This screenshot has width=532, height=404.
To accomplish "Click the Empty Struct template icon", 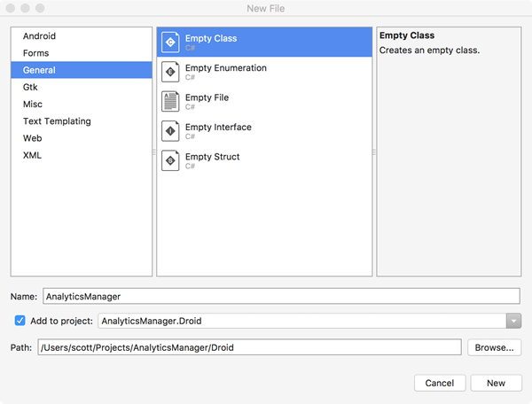I will [171, 161].
